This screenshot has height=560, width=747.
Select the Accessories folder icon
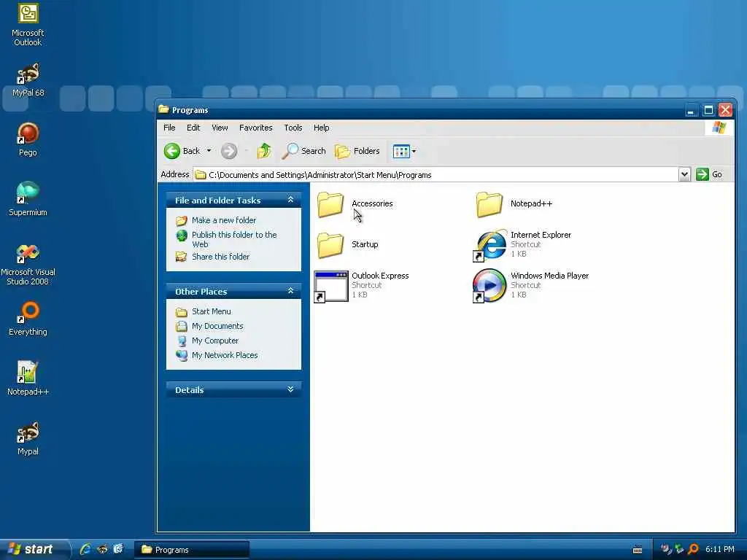click(330, 204)
